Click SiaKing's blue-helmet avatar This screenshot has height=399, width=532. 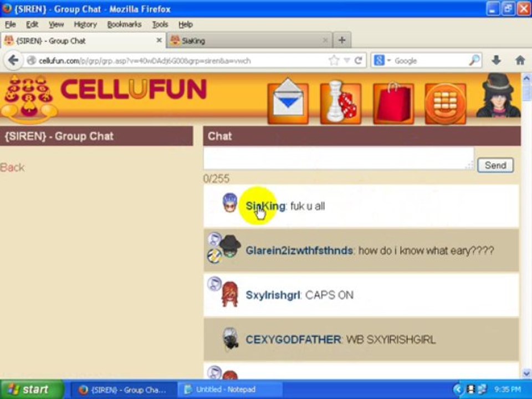pyautogui.click(x=229, y=203)
